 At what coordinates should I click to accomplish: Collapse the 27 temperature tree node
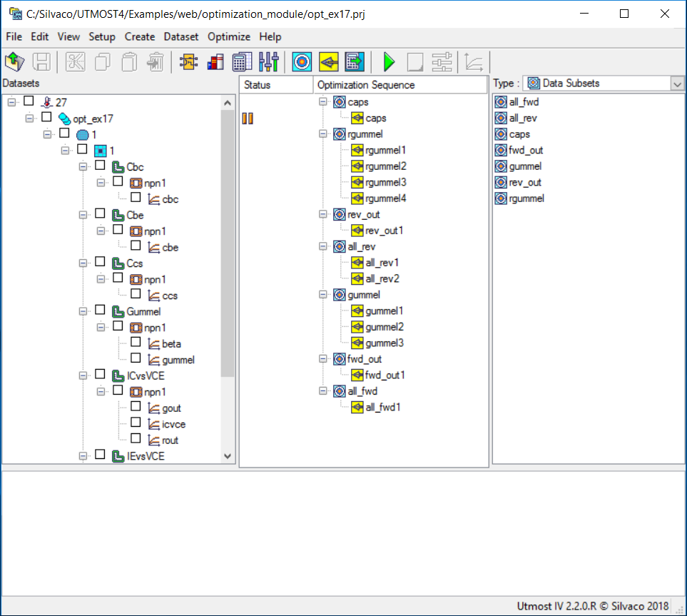pyautogui.click(x=11, y=102)
